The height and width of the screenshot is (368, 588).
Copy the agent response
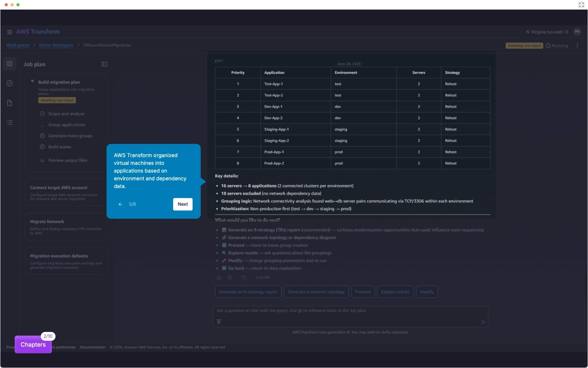[244, 278]
